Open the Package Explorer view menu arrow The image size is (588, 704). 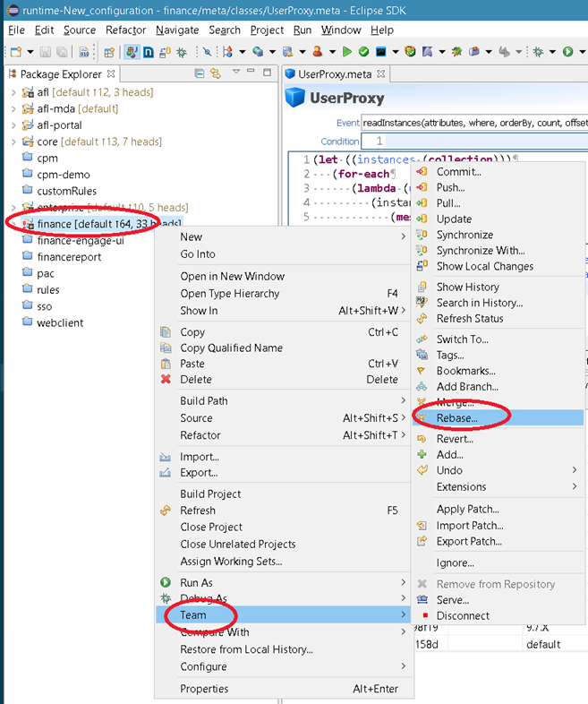(x=236, y=72)
